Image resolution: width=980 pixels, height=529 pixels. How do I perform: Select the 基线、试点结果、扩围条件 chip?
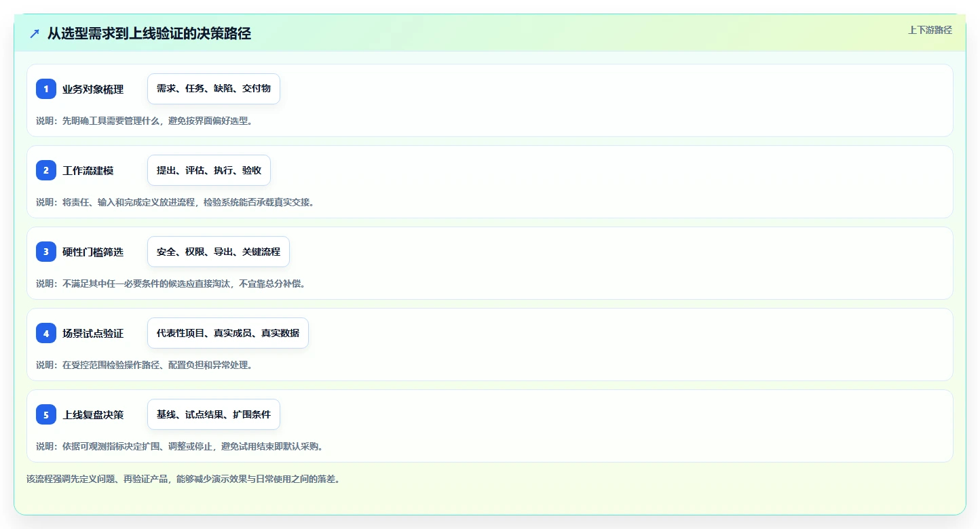214,414
